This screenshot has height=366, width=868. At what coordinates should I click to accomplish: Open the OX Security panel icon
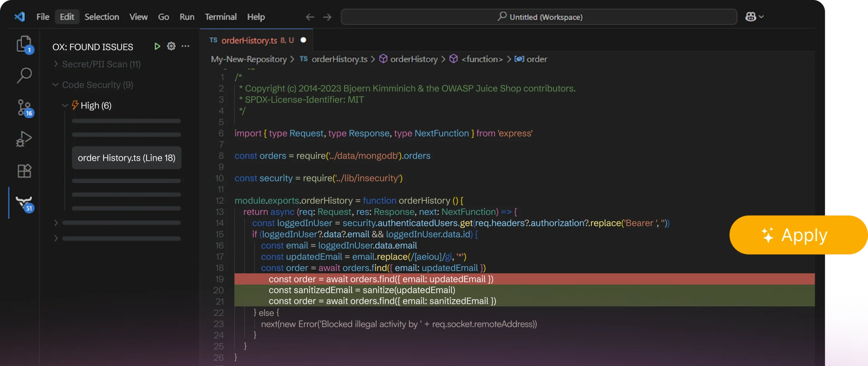coord(24,203)
